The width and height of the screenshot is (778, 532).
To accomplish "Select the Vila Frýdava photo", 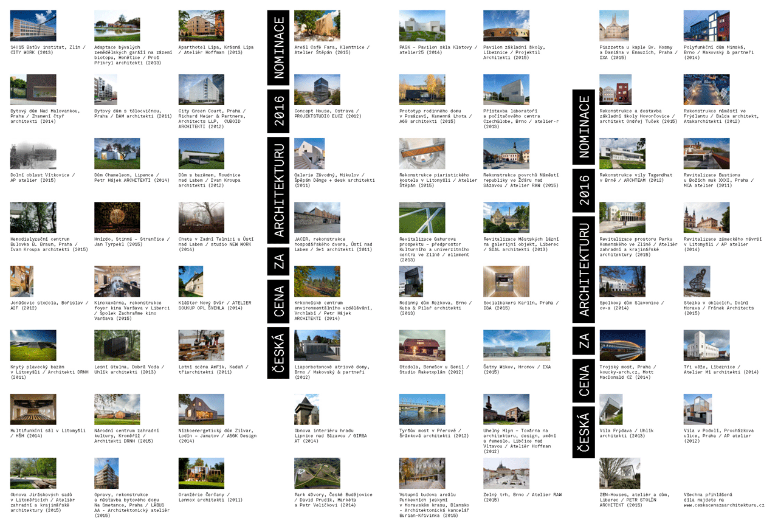I will pyautogui.click(x=611, y=410).
